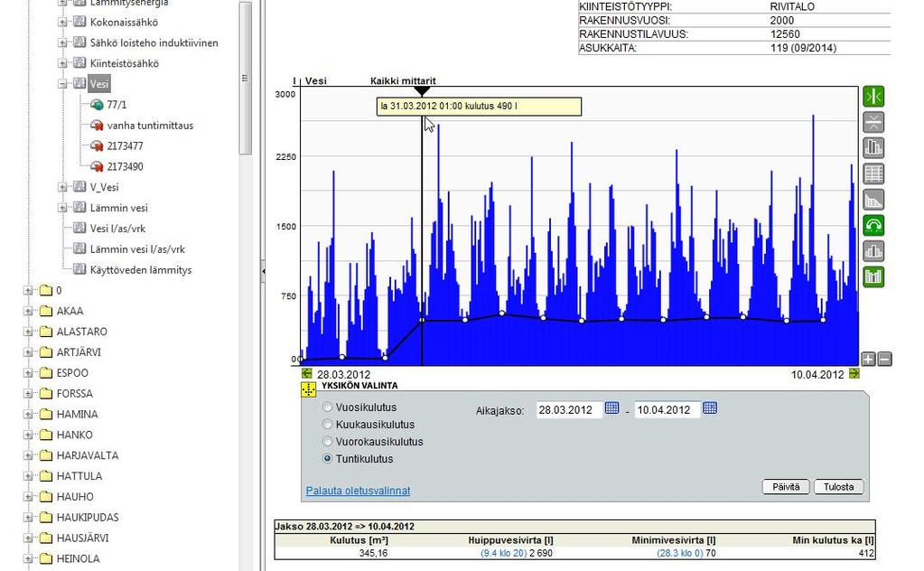The height and width of the screenshot is (571, 924).
Task: Open the HANKO folder
Action: 74,435
